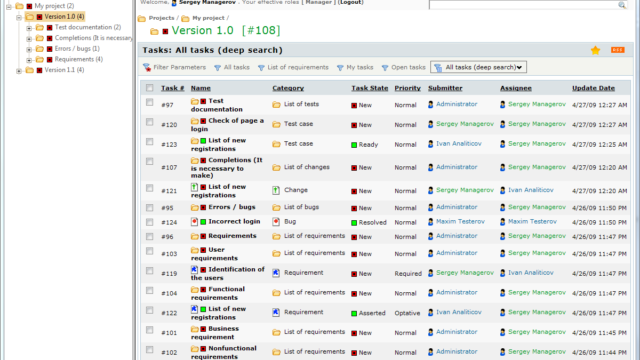This screenshot has width=640, height=360.
Task: Expand the Version 1.1 tree node
Action: [19, 71]
